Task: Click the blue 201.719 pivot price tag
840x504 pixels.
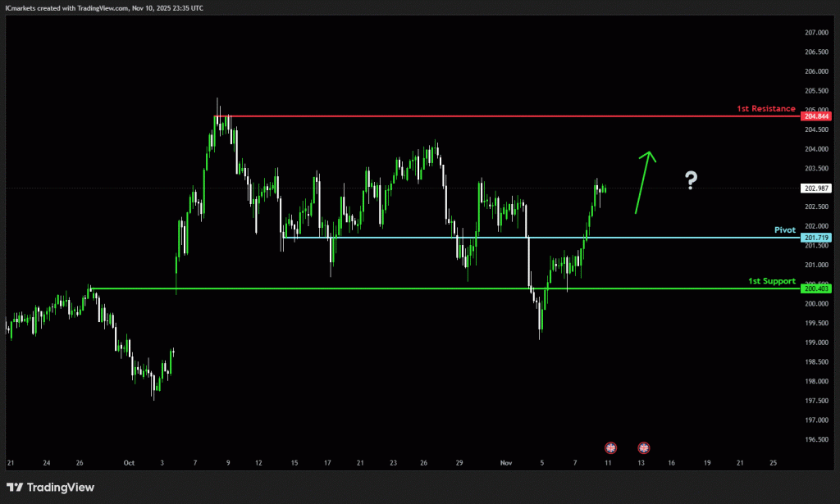Action: coord(817,238)
